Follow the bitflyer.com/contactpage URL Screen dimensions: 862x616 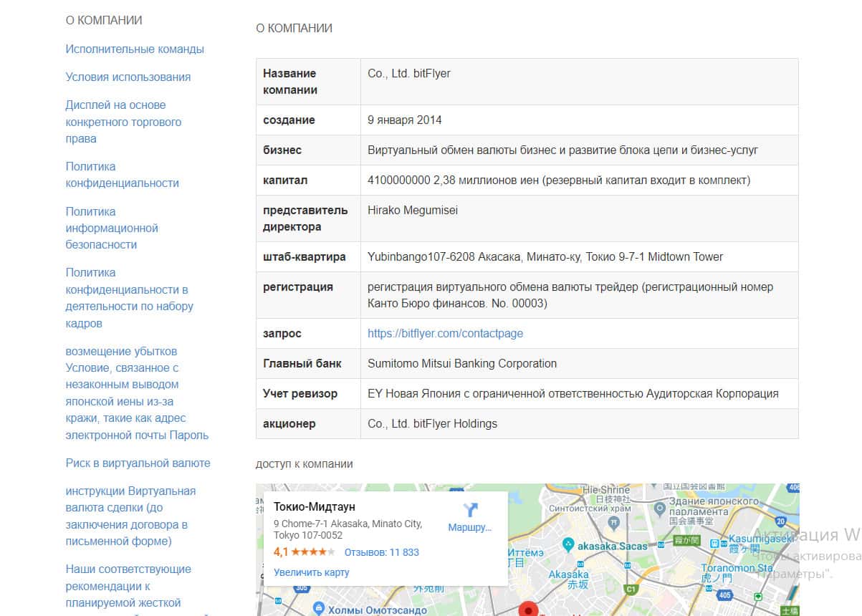445,333
